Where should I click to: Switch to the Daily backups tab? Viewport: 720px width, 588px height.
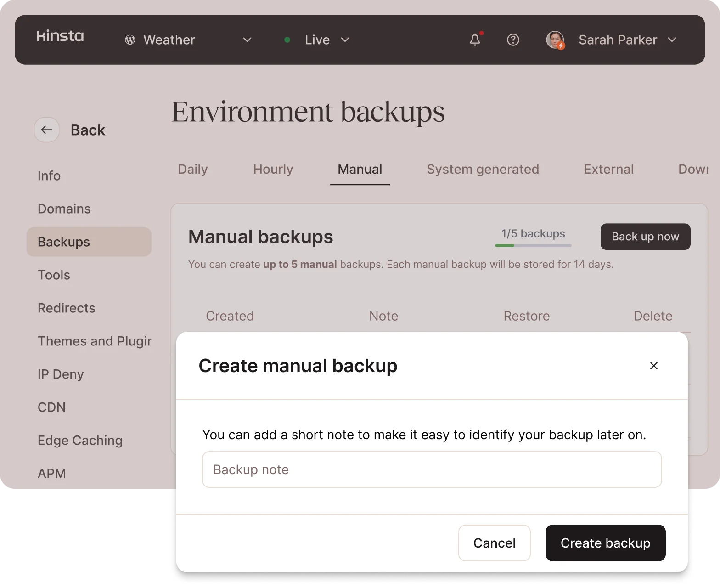193,170
